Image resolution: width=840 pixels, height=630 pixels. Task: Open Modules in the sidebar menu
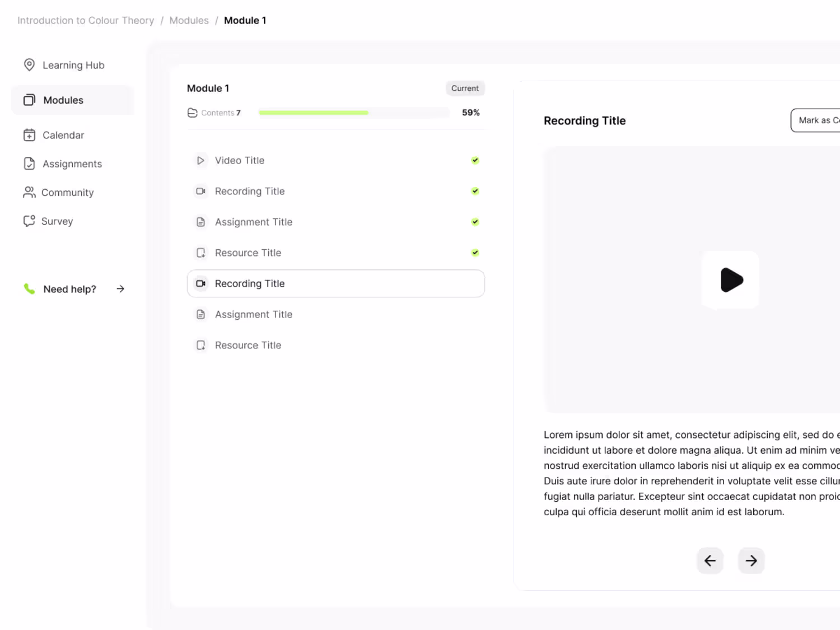63,100
